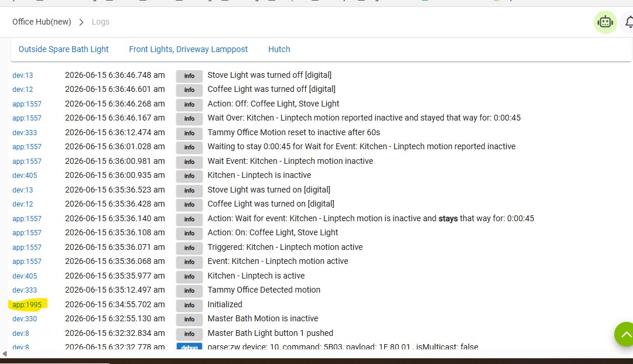
Task: Open app:1557 link on Wait Over row
Action: pos(27,118)
